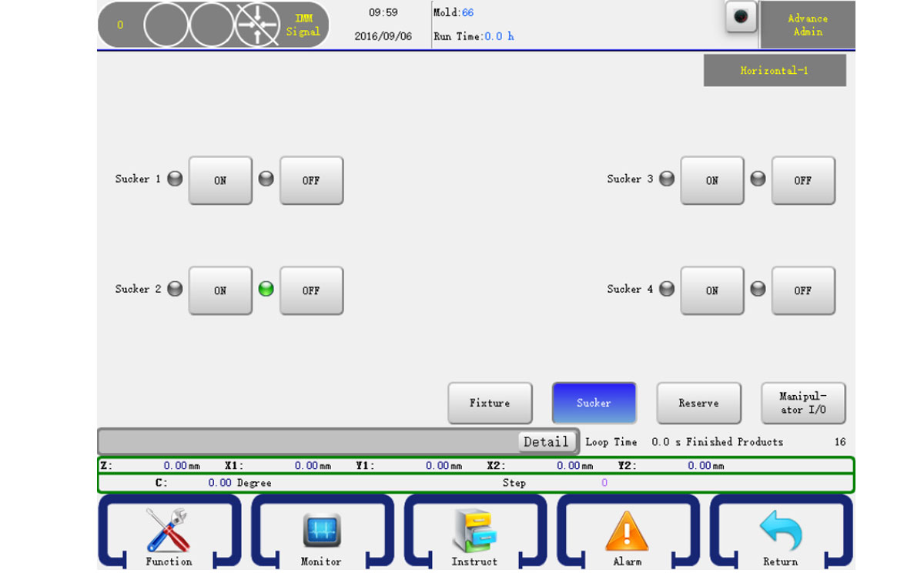Turn Sucker 2 OFF

pos(311,290)
